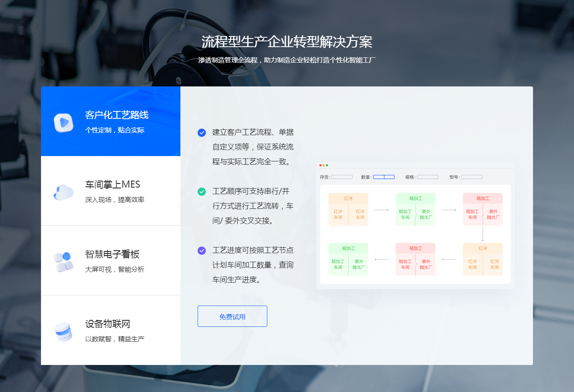This screenshot has width=574, height=392.
Task: Focus the 数量 input field
Action: point(384,177)
